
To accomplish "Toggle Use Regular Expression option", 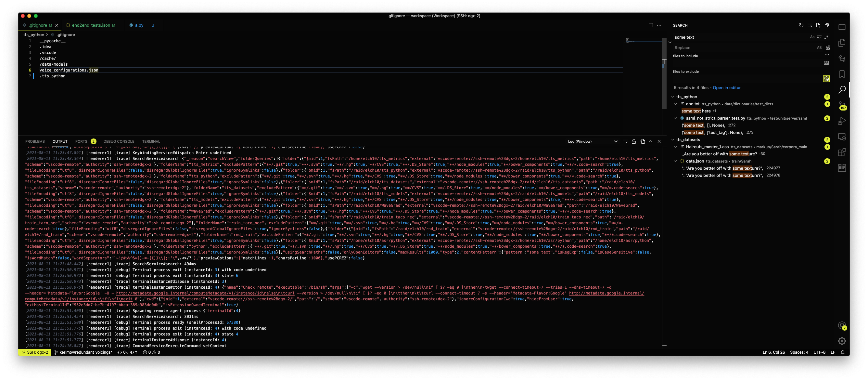I will 826,37.
